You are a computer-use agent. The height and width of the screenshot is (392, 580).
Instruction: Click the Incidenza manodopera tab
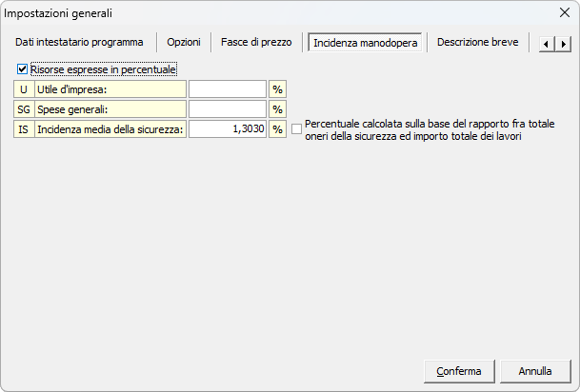(365, 43)
